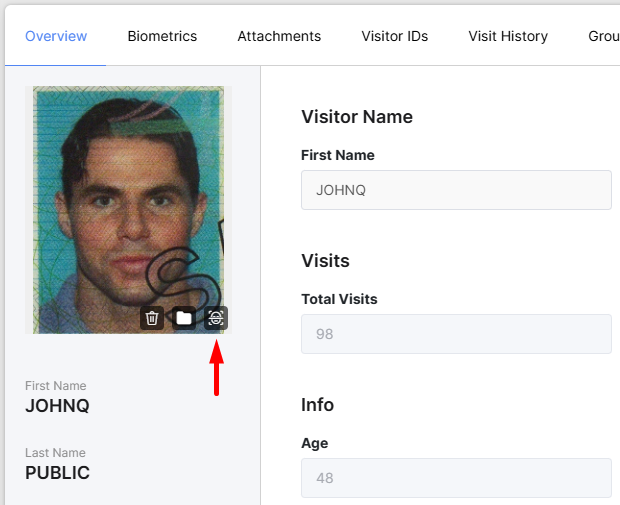Image resolution: width=620 pixels, height=505 pixels.
Task: Open the folder icon to browse photos
Action: (x=184, y=318)
